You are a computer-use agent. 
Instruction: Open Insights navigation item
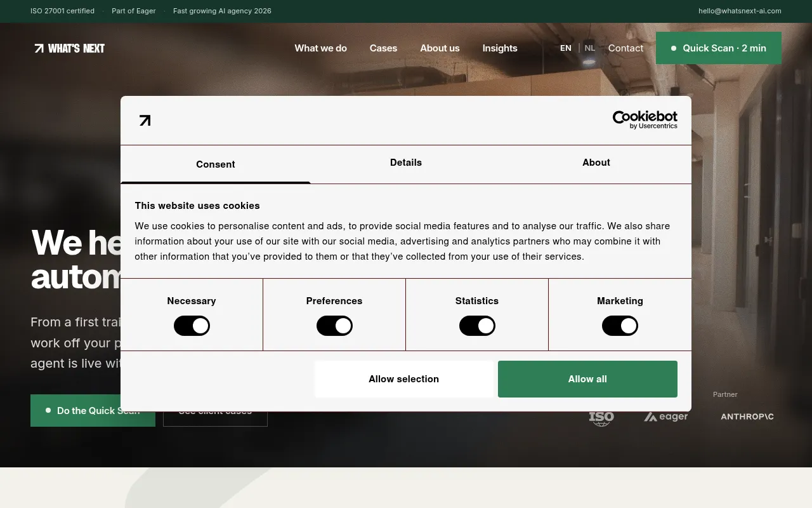(500, 48)
